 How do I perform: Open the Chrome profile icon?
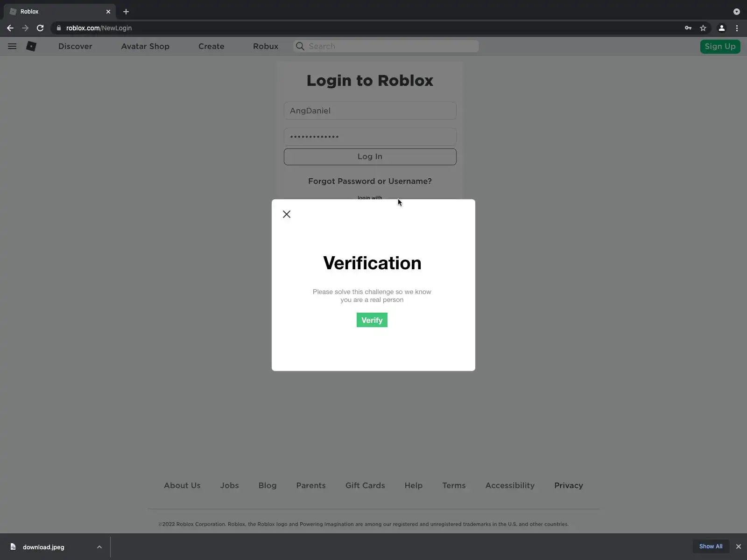coord(721,28)
